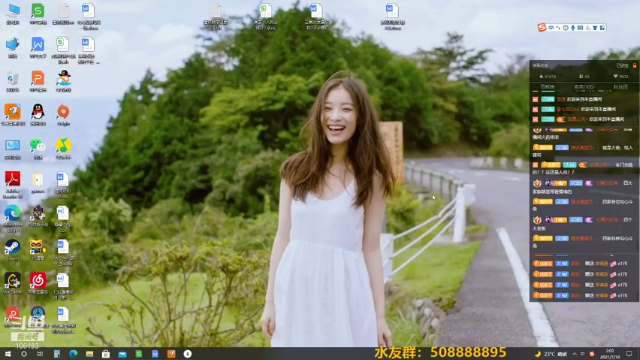
Task: Open WPS Presentation orange P shortcut
Action: tap(38, 80)
